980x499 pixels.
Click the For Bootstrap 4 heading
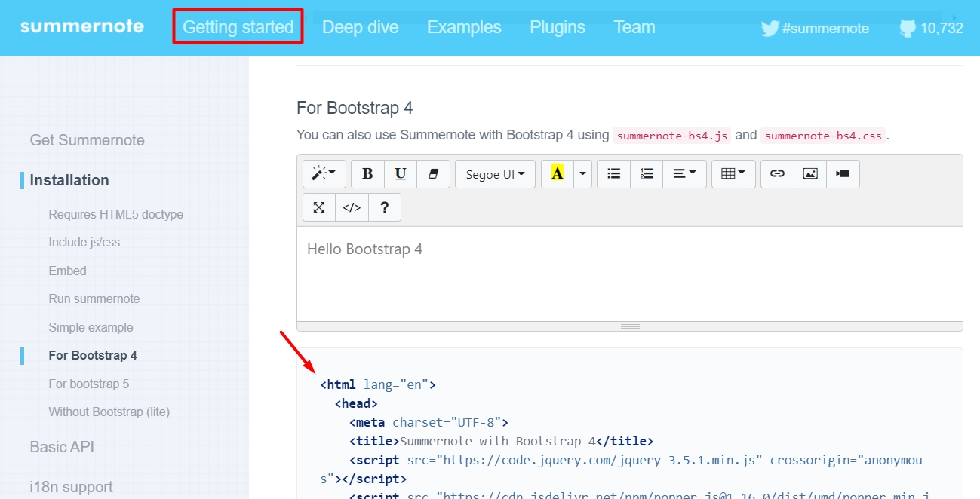pyautogui.click(x=355, y=108)
